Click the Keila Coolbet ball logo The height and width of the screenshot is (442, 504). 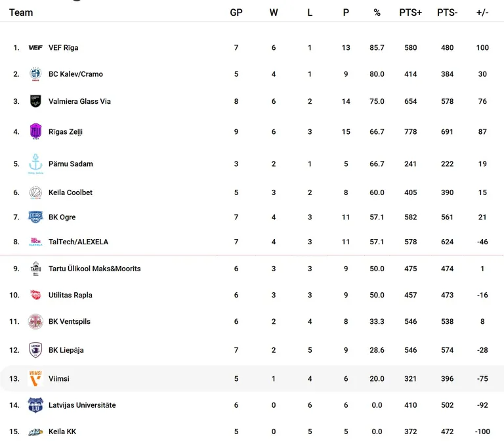click(x=35, y=192)
